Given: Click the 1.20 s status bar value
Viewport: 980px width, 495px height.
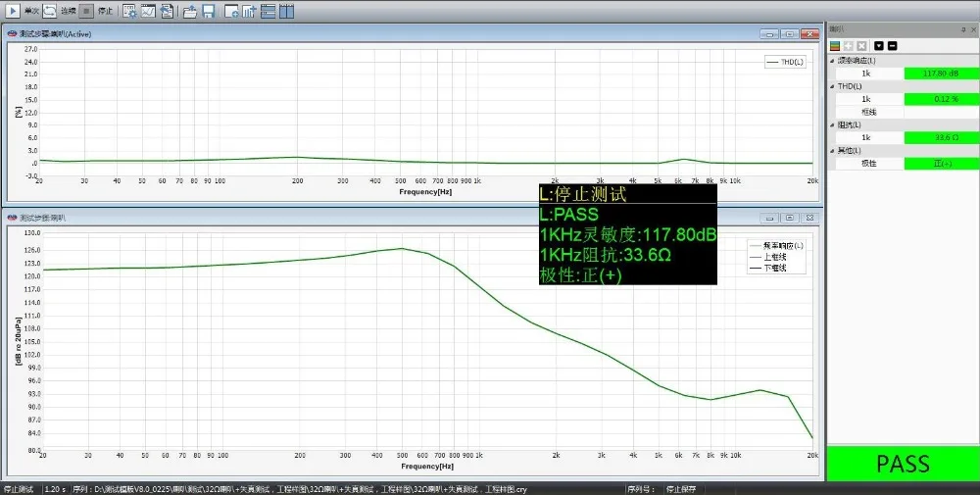Looking at the screenshot, I should (55, 489).
